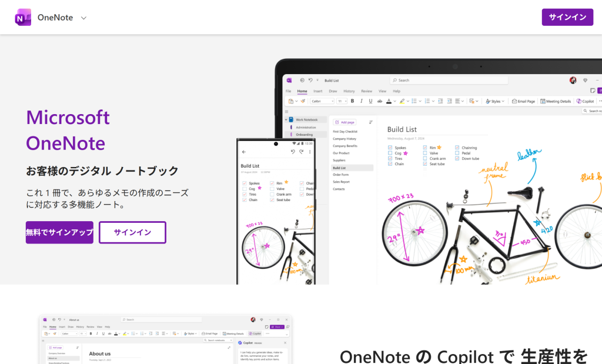Screen dimensions: 602x364
Task: Open the Styles dropdown in laptop ribbon
Action: pos(495,101)
